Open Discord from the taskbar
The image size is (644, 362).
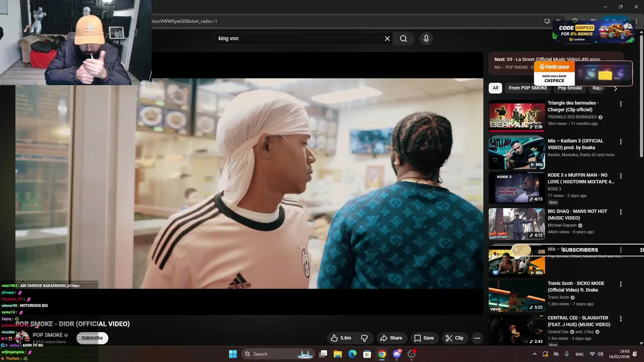pyautogui.click(x=397, y=354)
